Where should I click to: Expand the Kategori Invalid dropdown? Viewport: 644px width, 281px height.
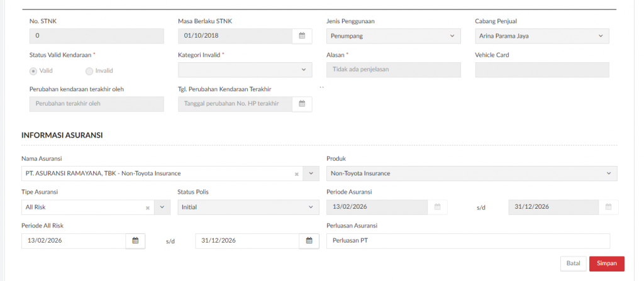tap(245, 70)
